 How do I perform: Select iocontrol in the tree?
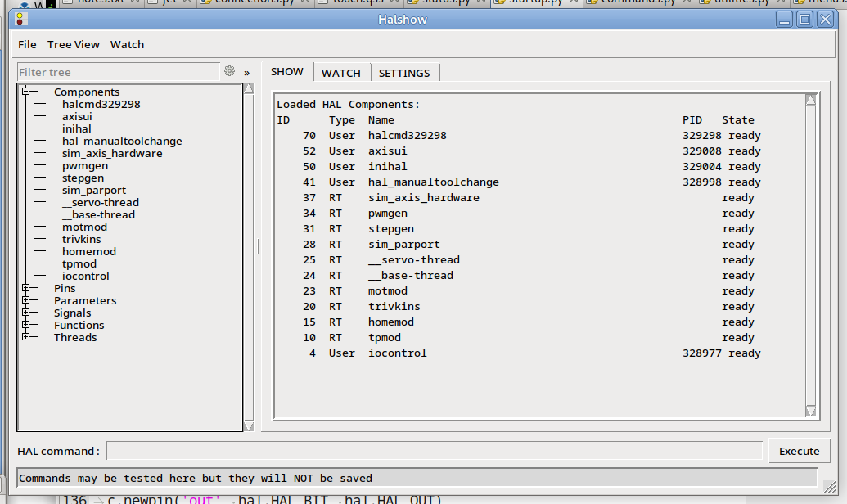click(86, 276)
